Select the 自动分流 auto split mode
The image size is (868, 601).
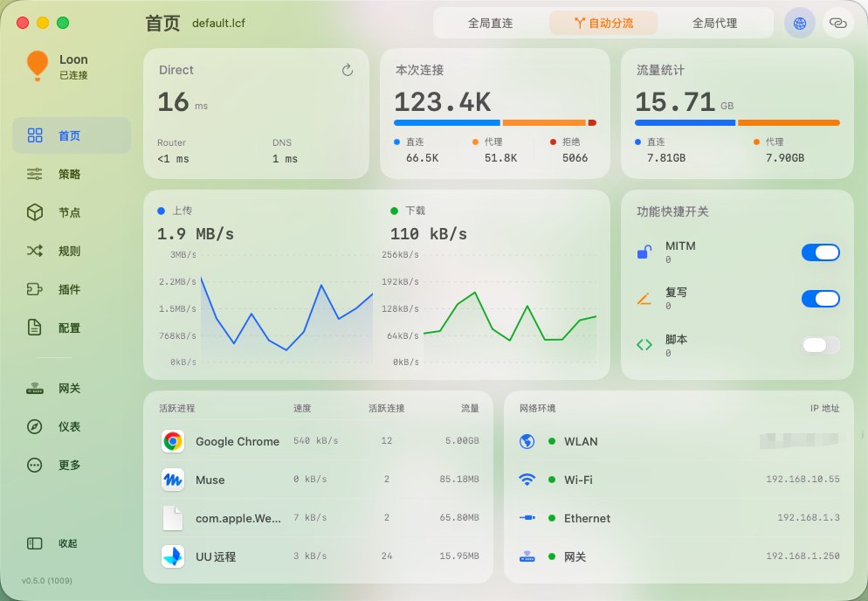[x=603, y=24]
